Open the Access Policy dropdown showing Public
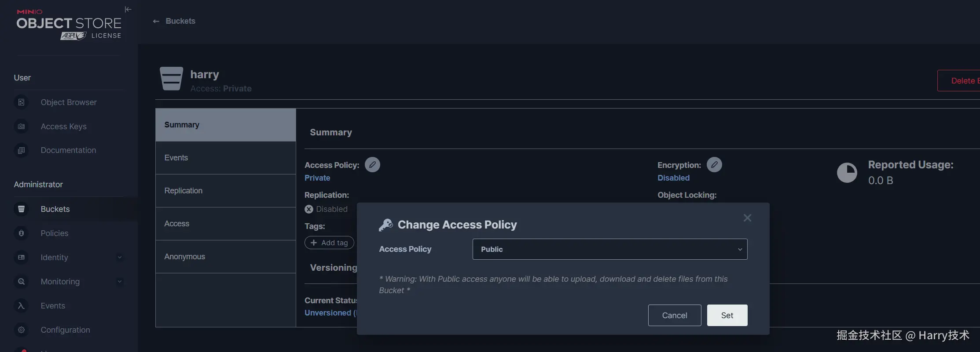This screenshot has width=980, height=352. tap(609, 249)
